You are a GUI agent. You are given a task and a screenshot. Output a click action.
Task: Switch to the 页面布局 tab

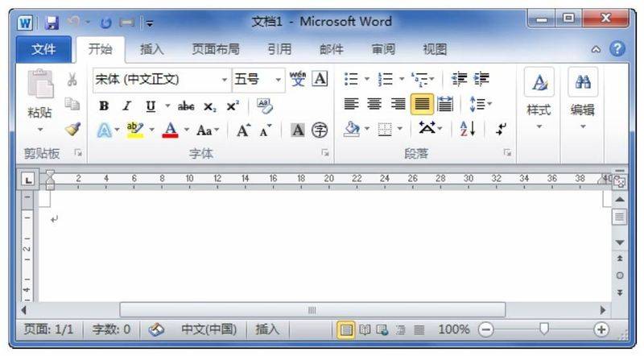coord(216,49)
